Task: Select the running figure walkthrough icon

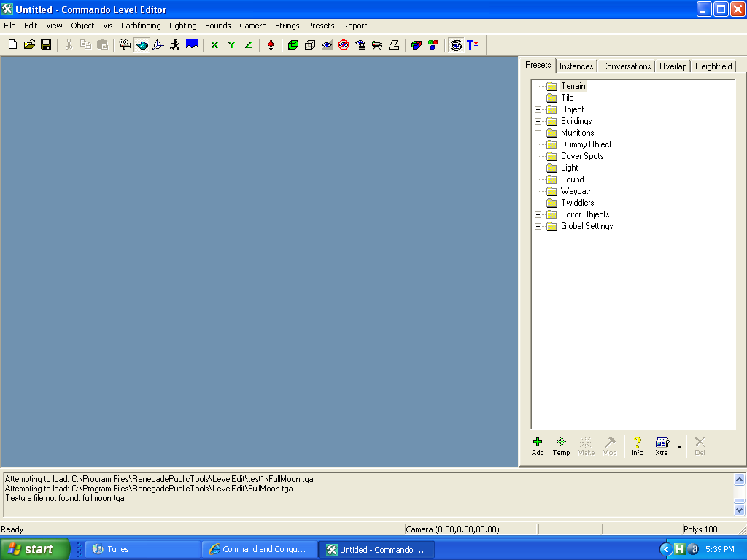Action: click(x=175, y=44)
